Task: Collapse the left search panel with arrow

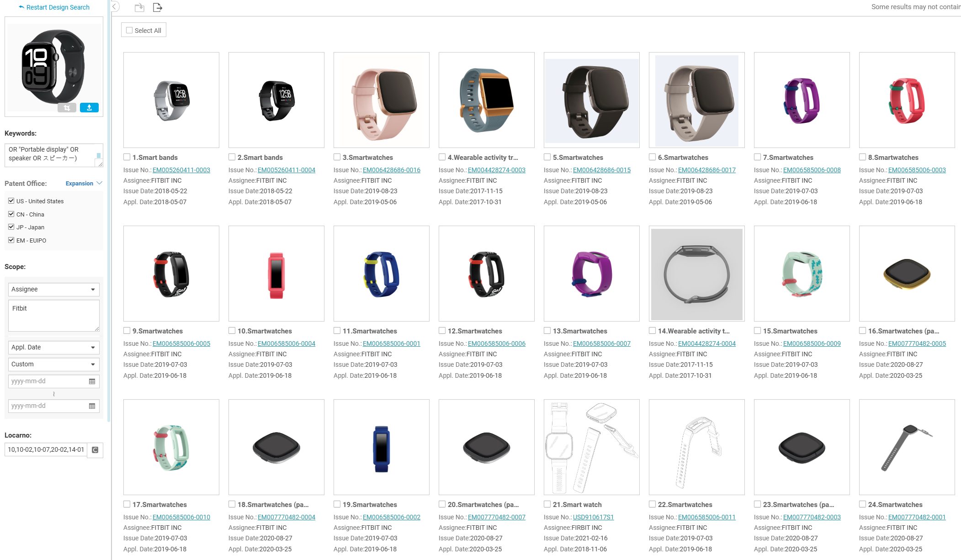Action: click(x=115, y=7)
